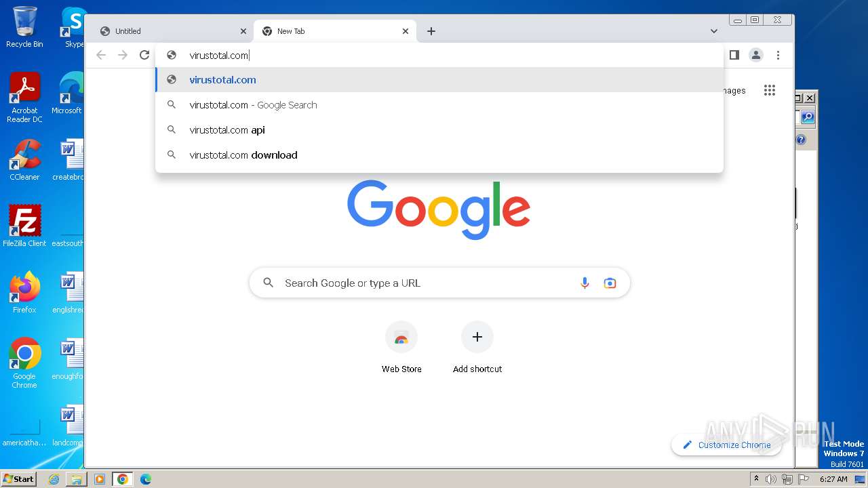Open Chrome three-dot menu
This screenshot has height=488, width=868.
coord(778,55)
